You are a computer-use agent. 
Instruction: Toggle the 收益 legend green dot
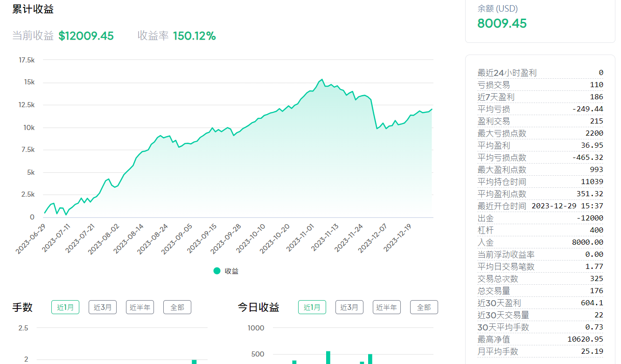coord(217,271)
